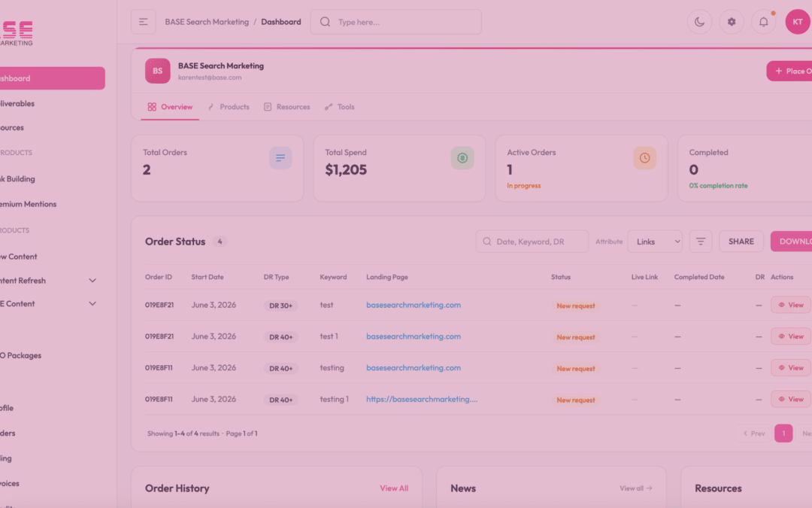
Task: Focus the Date, Keyword, DR search field
Action: coord(532,242)
